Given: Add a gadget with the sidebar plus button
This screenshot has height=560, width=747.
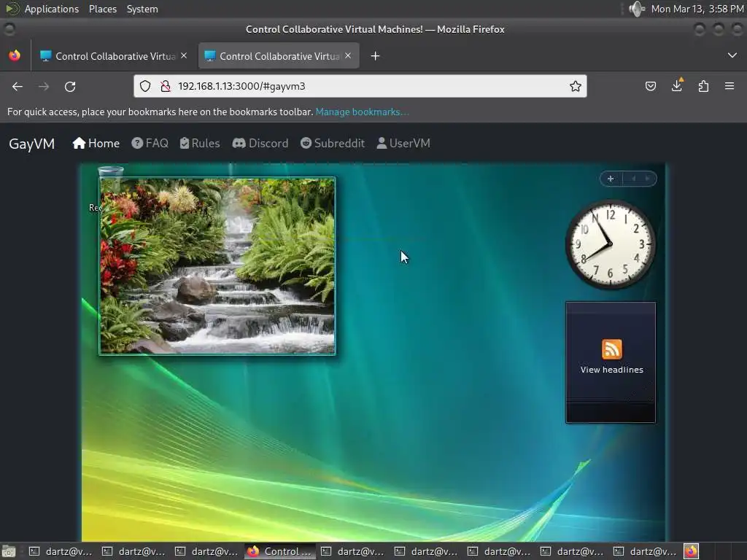Looking at the screenshot, I should click(611, 179).
